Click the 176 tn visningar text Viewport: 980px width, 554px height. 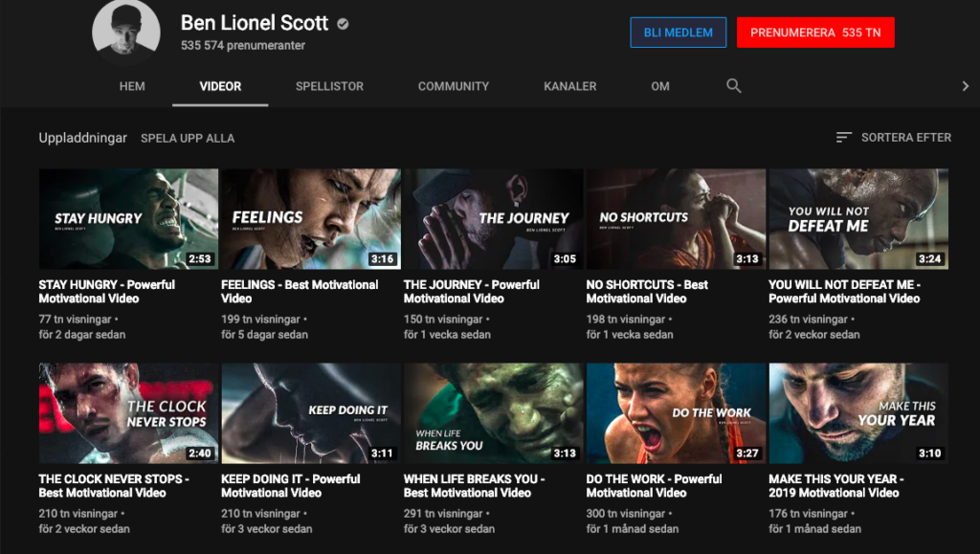click(x=808, y=514)
